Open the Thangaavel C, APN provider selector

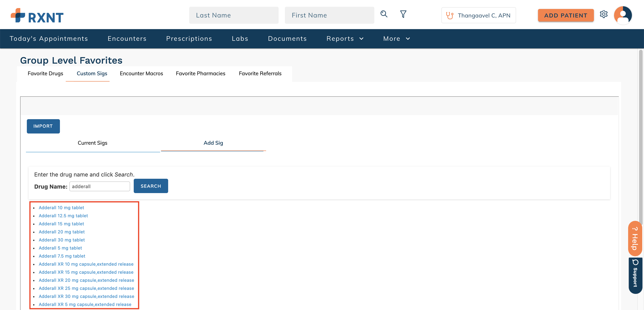(x=479, y=15)
